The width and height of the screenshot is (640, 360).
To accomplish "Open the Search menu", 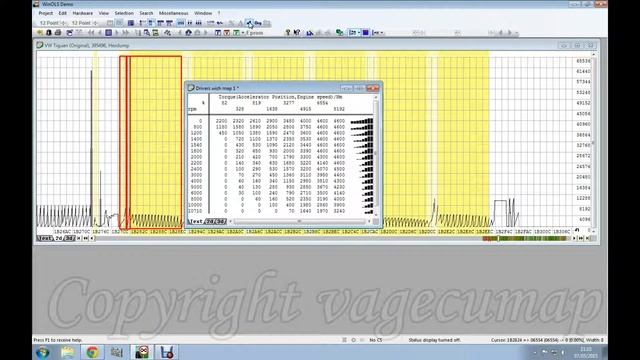I will [146, 13].
